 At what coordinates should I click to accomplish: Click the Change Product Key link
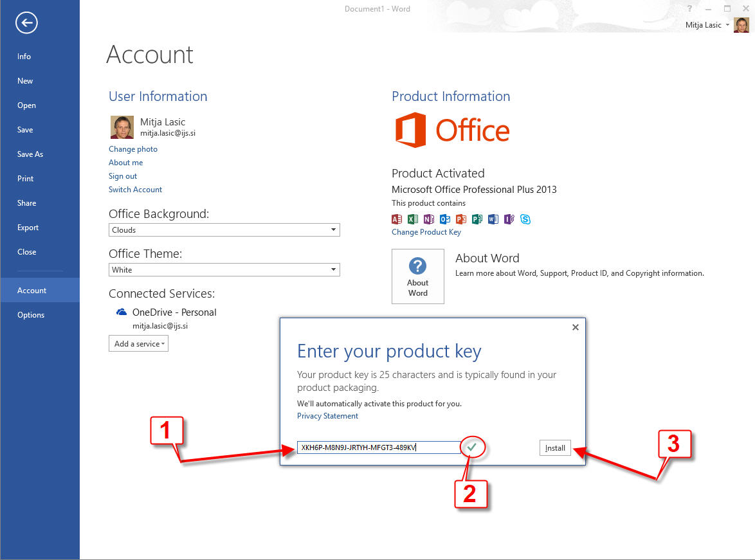click(x=426, y=232)
